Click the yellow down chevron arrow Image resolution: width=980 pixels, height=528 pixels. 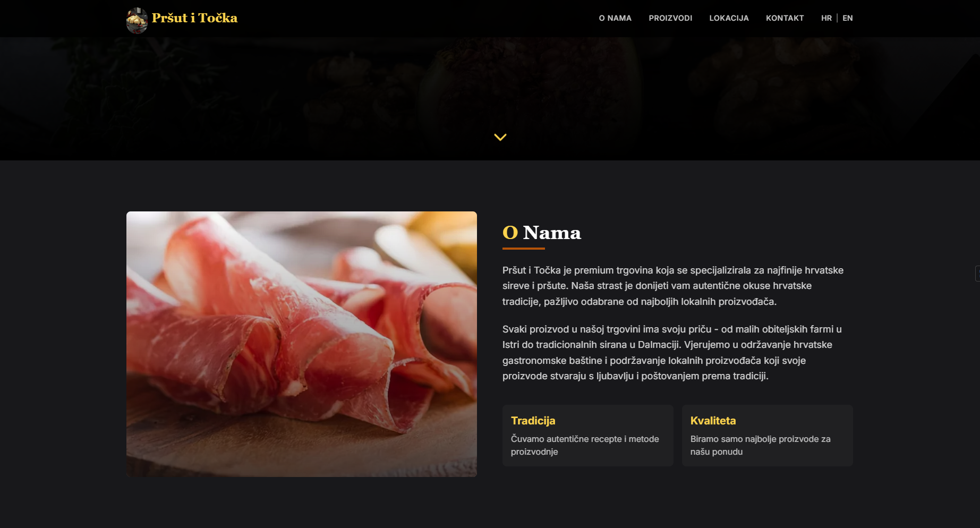(500, 137)
